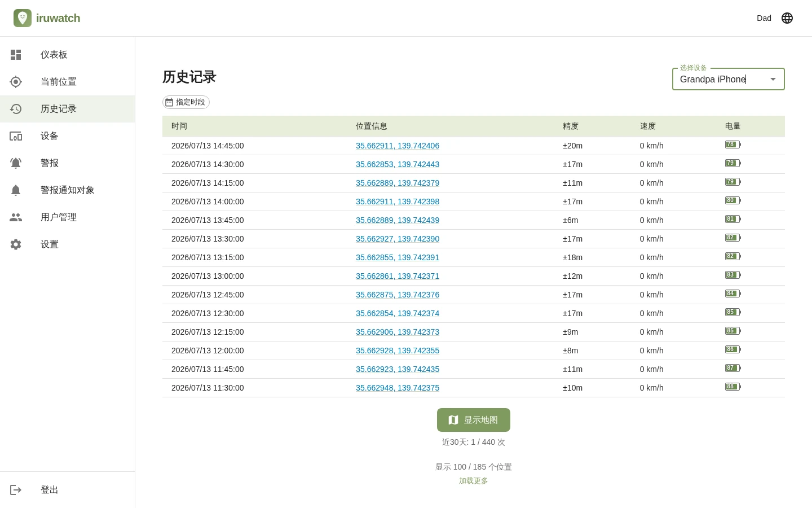Click the 指定时段 date range chip

[x=186, y=102]
